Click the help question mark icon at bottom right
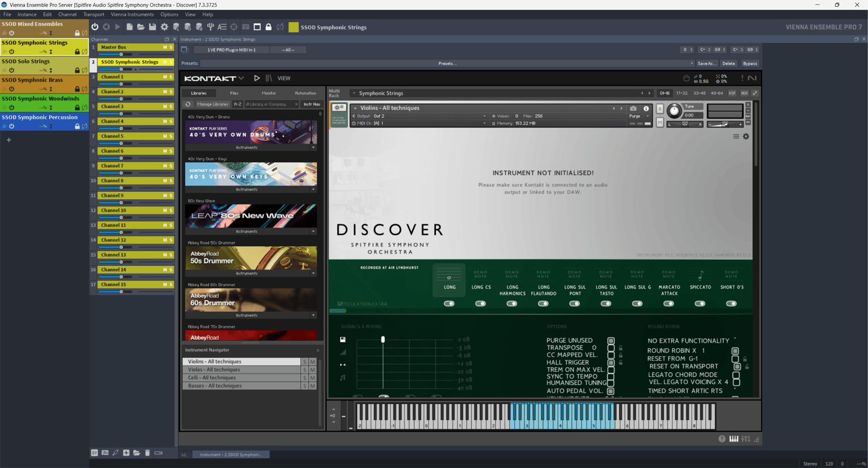Viewport: 868px width, 468px height. click(722, 438)
